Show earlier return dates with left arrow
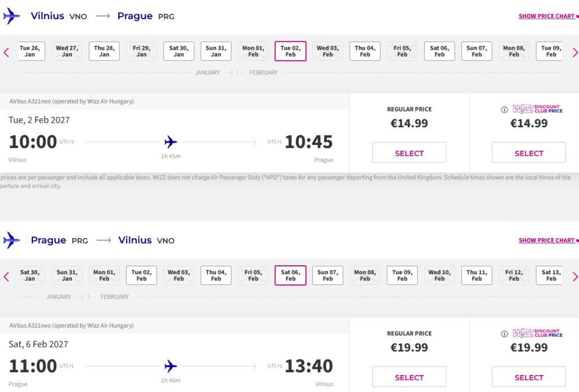Image resolution: width=579 pixels, height=392 pixels. (6, 277)
